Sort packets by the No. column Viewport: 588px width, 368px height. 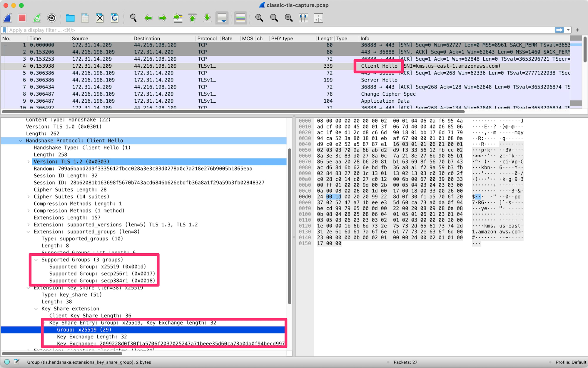pyautogui.click(x=14, y=39)
